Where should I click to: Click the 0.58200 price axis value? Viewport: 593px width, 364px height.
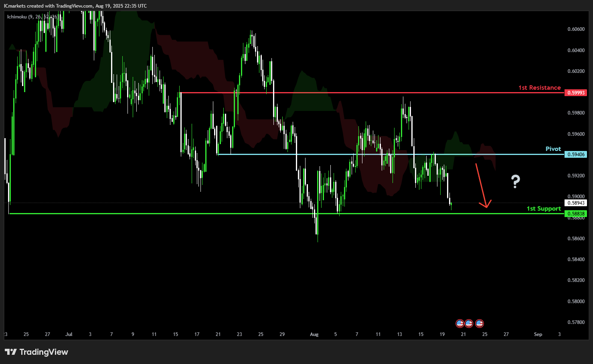pos(576,280)
